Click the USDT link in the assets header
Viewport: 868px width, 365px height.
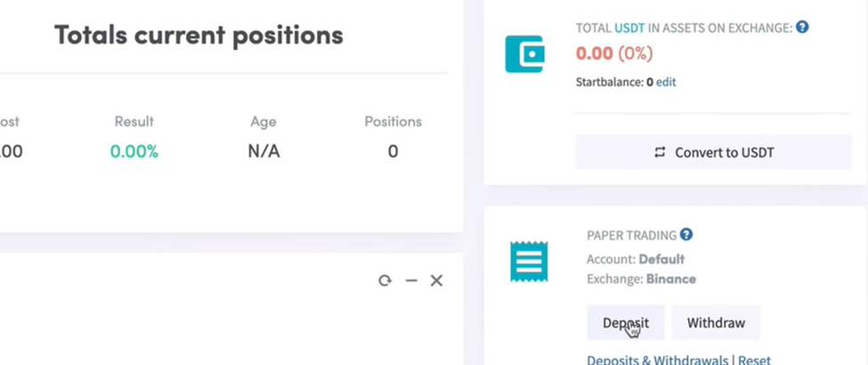[629, 28]
